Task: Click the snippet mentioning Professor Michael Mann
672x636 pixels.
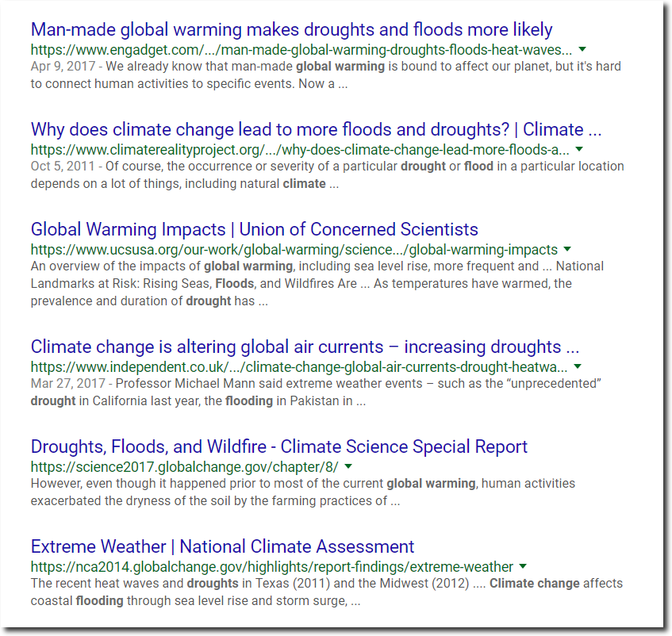Action: pos(316,392)
